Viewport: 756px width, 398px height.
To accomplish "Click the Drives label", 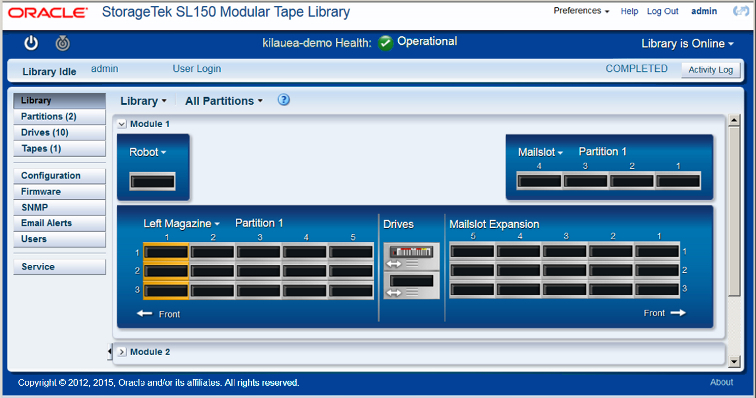I will 398,224.
